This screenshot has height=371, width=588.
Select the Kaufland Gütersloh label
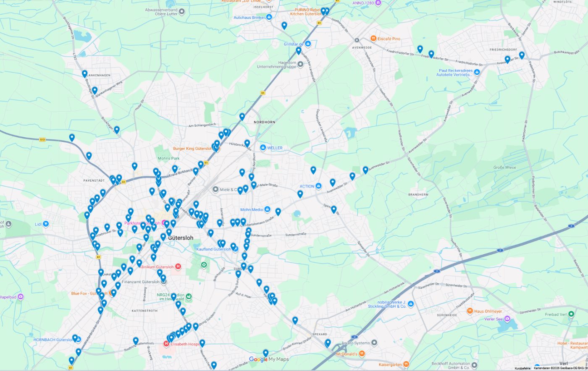click(x=214, y=249)
